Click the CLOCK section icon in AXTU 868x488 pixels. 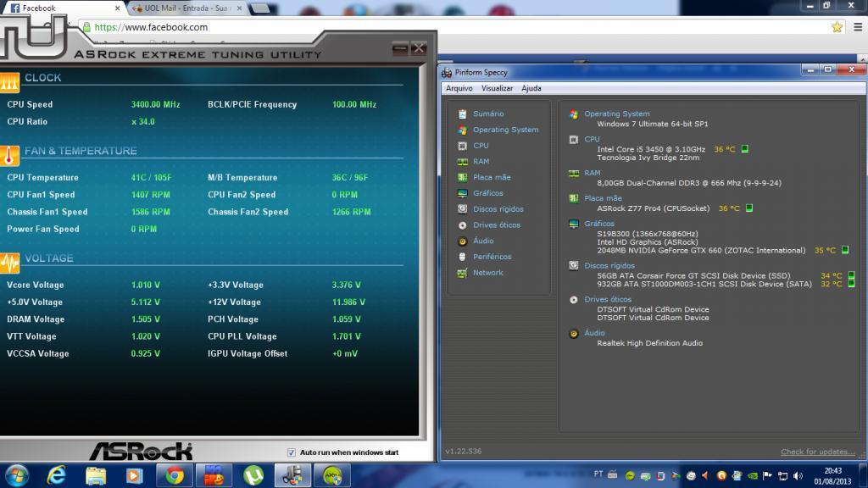9,82
